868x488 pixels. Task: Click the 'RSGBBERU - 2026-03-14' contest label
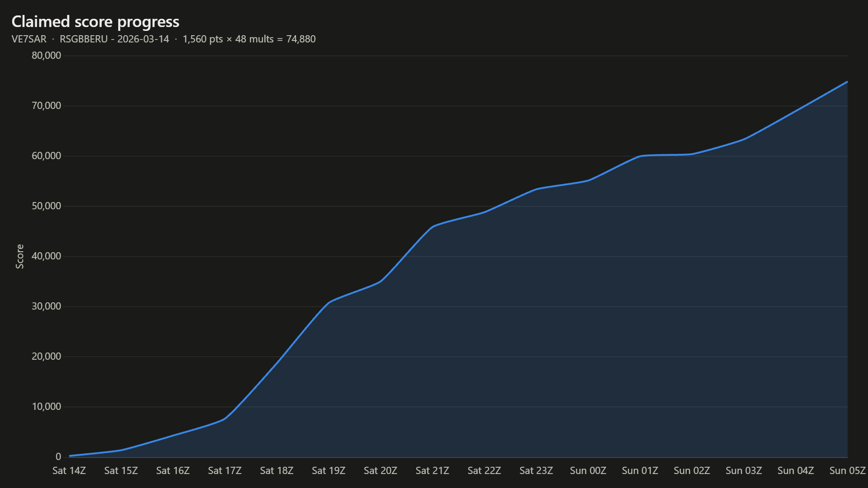[114, 39]
